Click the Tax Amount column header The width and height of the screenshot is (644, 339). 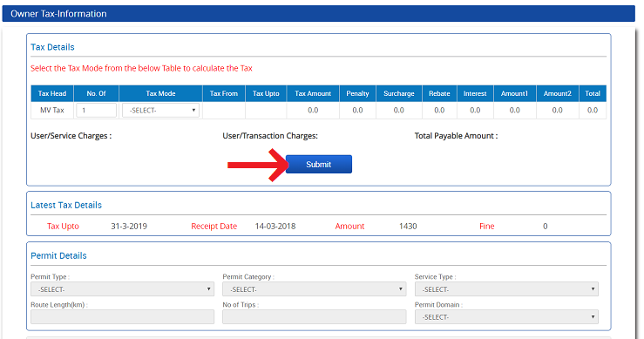pos(313,94)
